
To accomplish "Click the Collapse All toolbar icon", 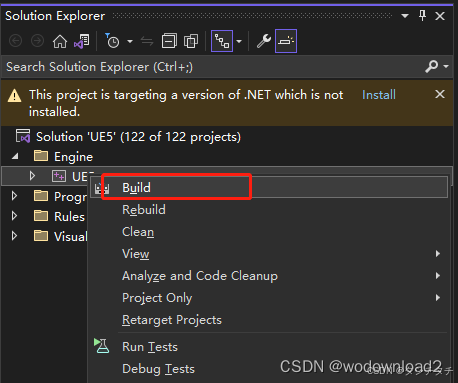I will point(169,41).
